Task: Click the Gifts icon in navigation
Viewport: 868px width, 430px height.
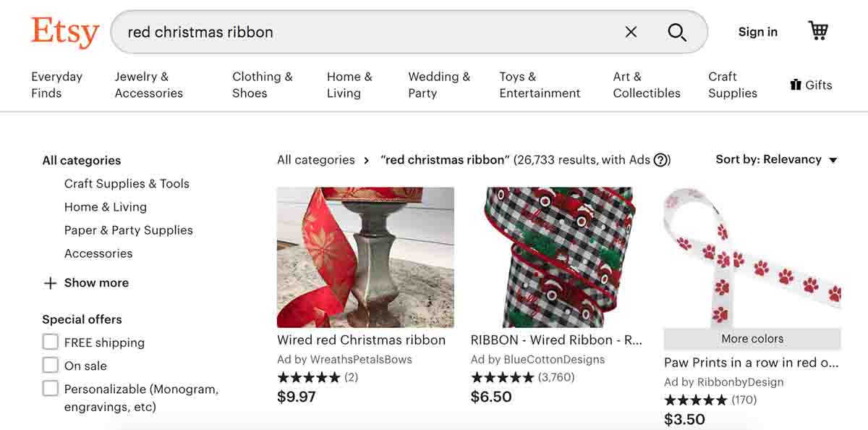Action: [x=796, y=85]
